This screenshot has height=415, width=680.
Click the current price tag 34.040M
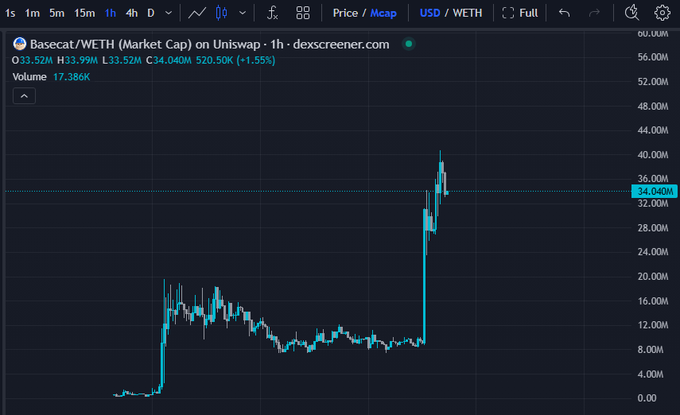click(x=654, y=191)
